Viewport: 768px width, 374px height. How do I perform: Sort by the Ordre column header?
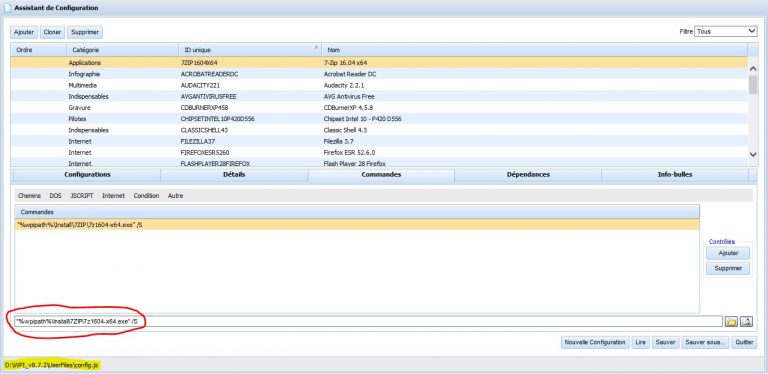[x=38, y=50]
